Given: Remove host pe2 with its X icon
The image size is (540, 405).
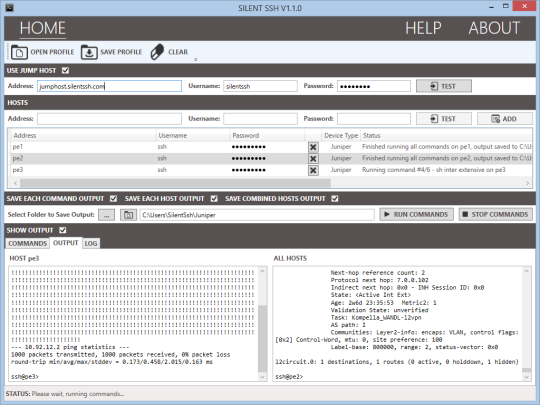Looking at the screenshot, I should pyautogui.click(x=313, y=158).
